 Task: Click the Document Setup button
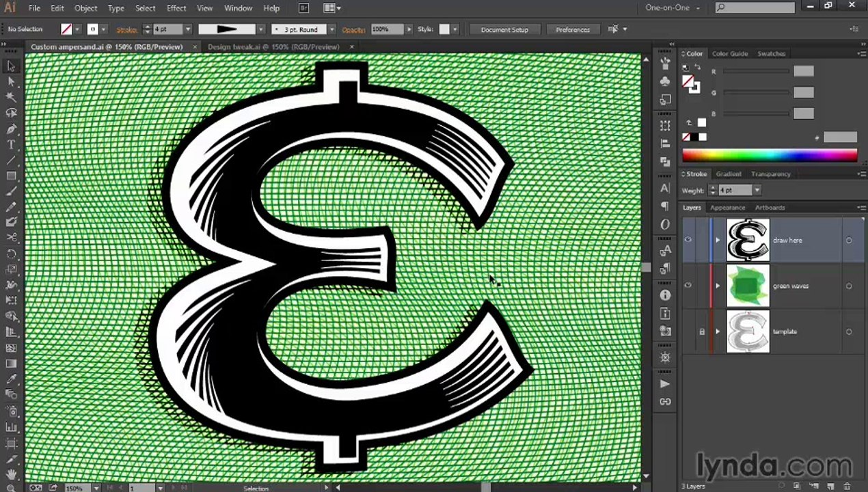click(504, 29)
